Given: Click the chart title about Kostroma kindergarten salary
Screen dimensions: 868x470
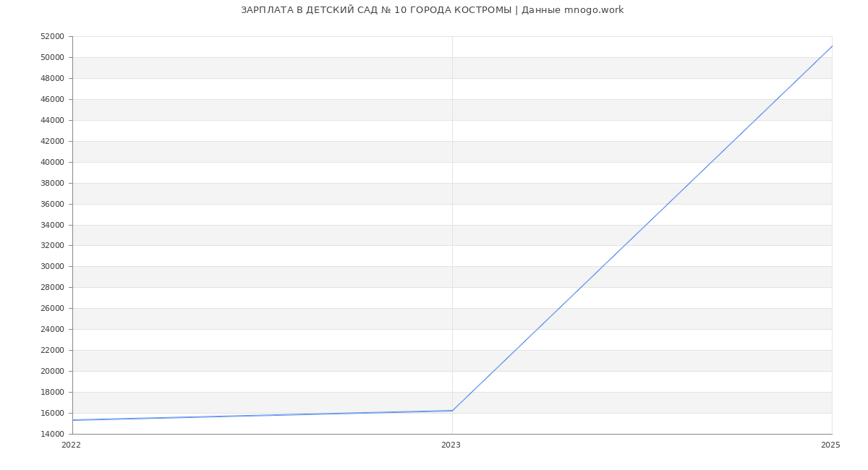Looking at the screenshot, I should [x=432, y=10].
